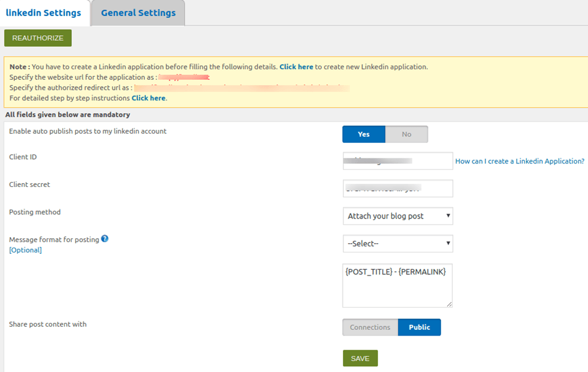This screenshot has height=372, width=588.
Task: Click the 'Enable auto publish posts' label
Action: [88, 131]
